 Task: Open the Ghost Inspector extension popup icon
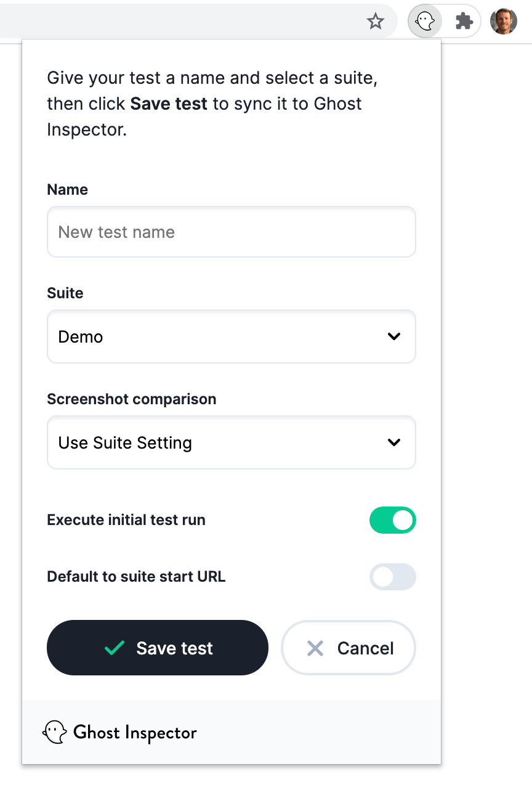[425, 21]
